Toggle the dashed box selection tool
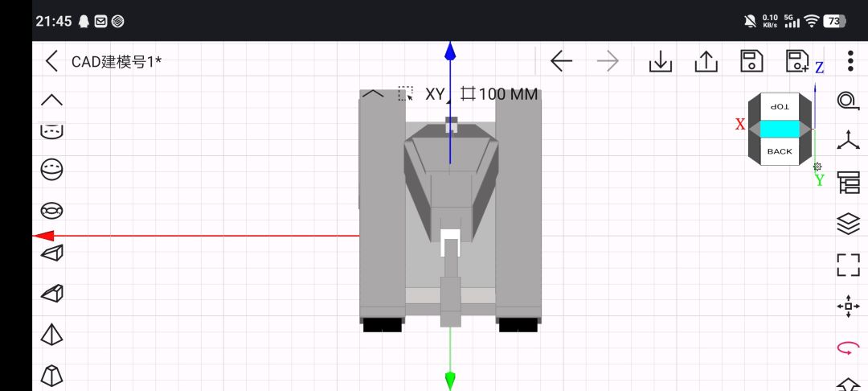Image resolution: width=868 pixels, height=391 pixels. point(406,93)
